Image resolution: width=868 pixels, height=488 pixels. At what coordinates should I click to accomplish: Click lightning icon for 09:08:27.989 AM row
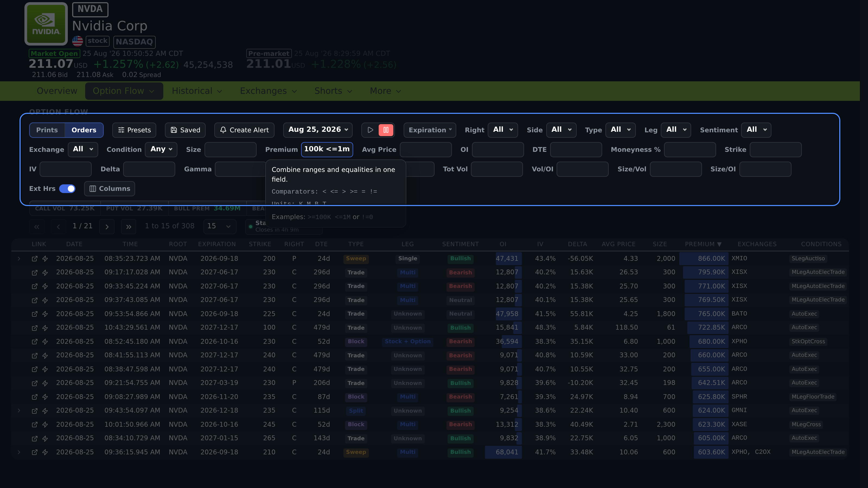click(45, 397)
